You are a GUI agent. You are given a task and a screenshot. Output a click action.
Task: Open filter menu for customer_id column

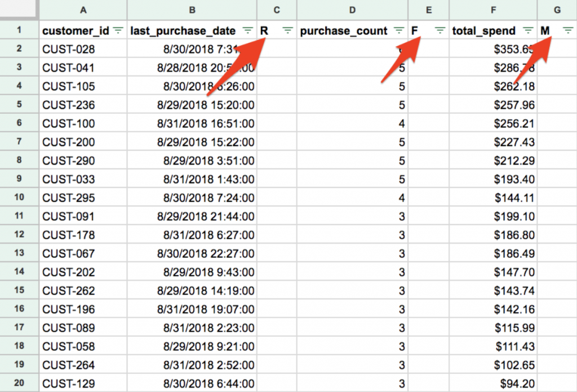[x=118, y=30]
